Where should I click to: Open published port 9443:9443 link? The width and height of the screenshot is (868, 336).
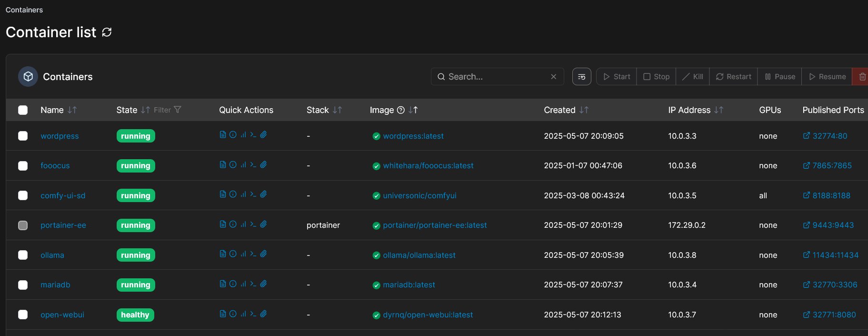click(x=828, y=225)
